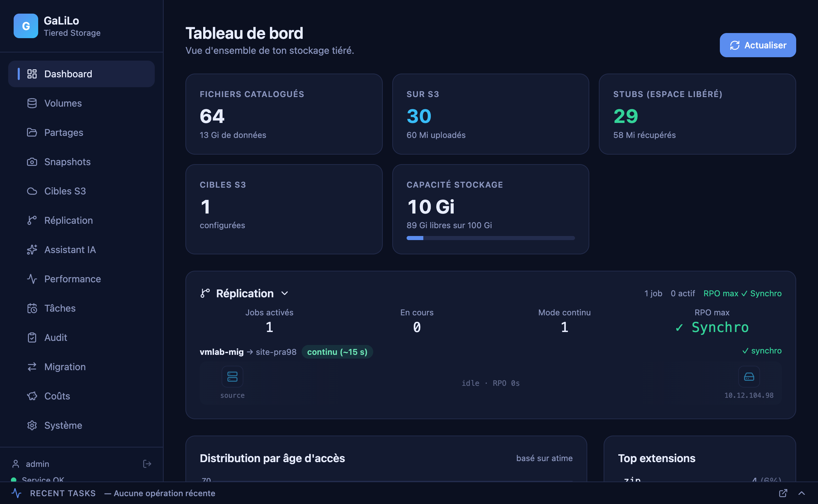The height and width of the screenshot is (504, 818).
Task: Click the Fichiers catalogués card
Action: 284,114
